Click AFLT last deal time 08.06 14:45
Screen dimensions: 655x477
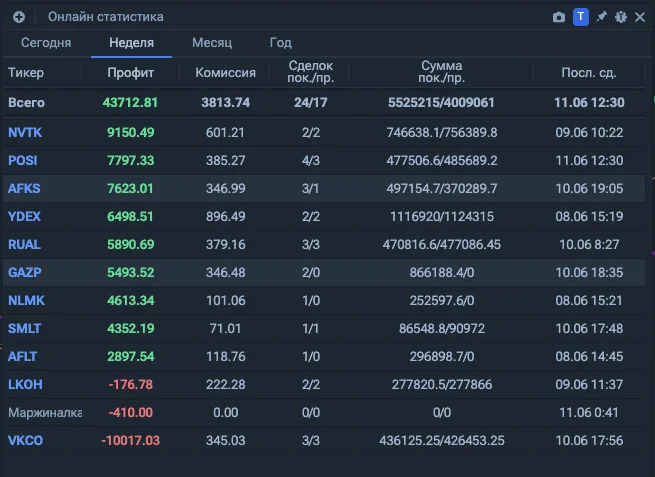click(589, 357)
